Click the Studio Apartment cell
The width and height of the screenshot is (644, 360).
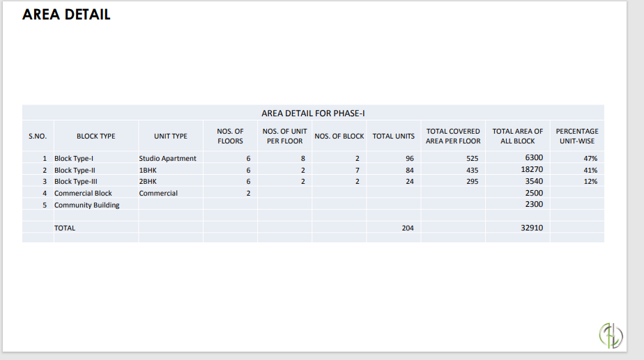pyautogui.click(x=167, y=159)
